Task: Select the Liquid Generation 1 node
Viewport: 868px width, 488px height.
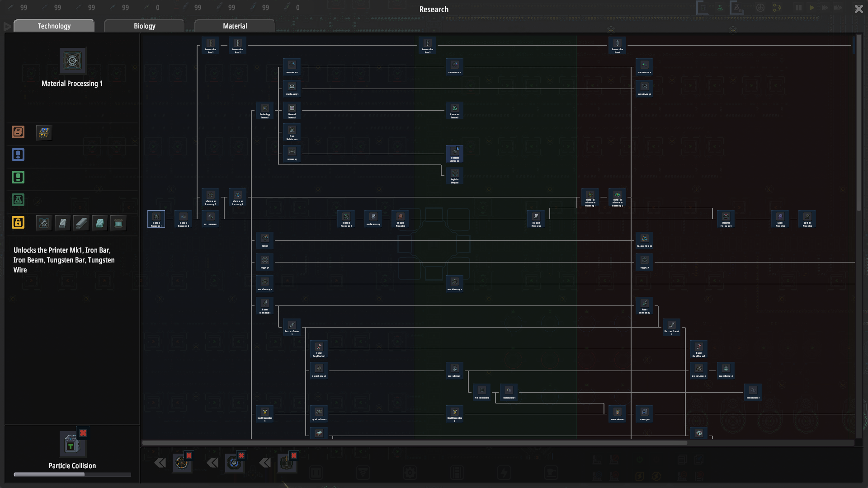Action: (x=265, y=414)
